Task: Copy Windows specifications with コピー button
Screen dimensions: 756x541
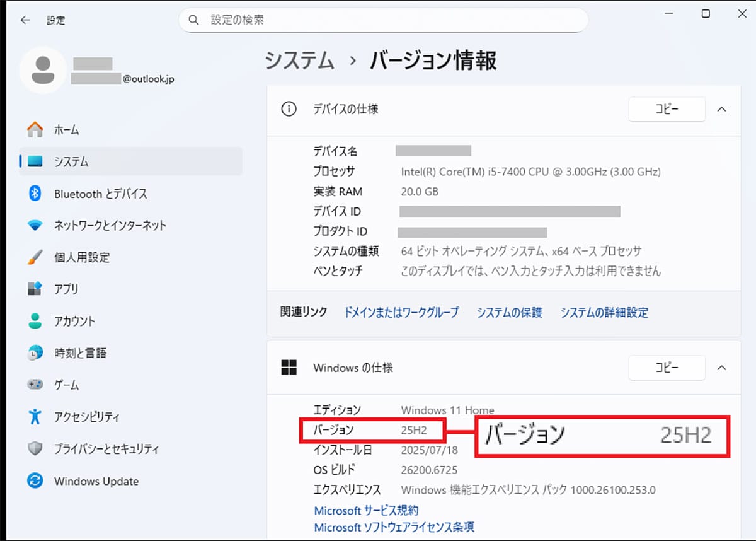Action: point(667,368)
